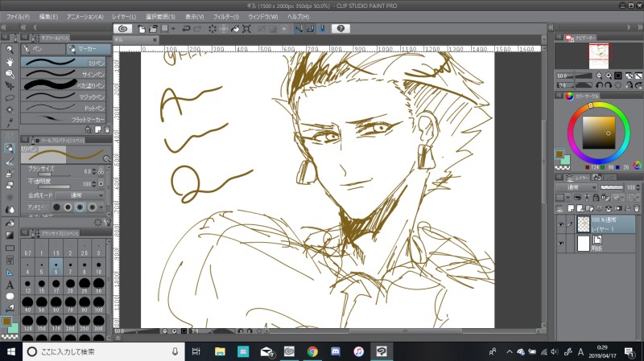
Task: Open the help question mark
Action: 341,29
